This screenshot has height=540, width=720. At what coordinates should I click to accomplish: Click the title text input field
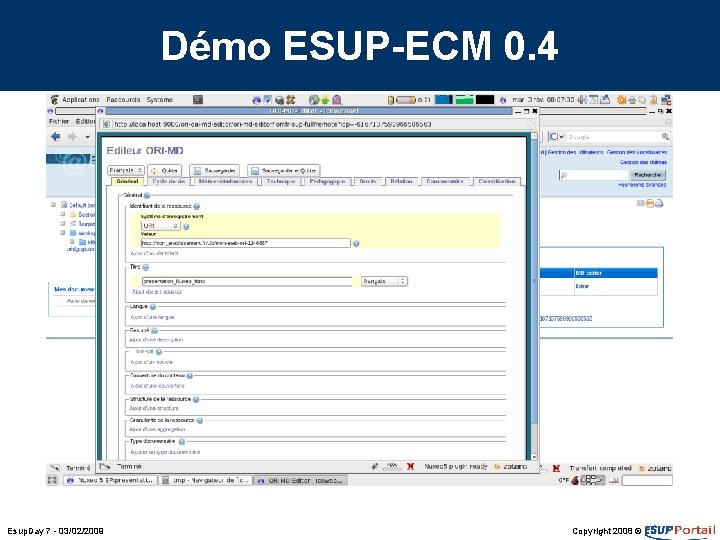coord(247,281)
